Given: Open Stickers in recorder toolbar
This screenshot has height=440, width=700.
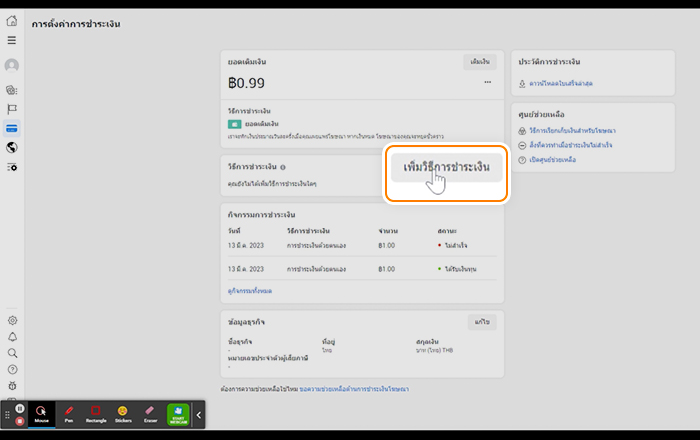Looking at the screenshot, I should (x=123, y=414).
